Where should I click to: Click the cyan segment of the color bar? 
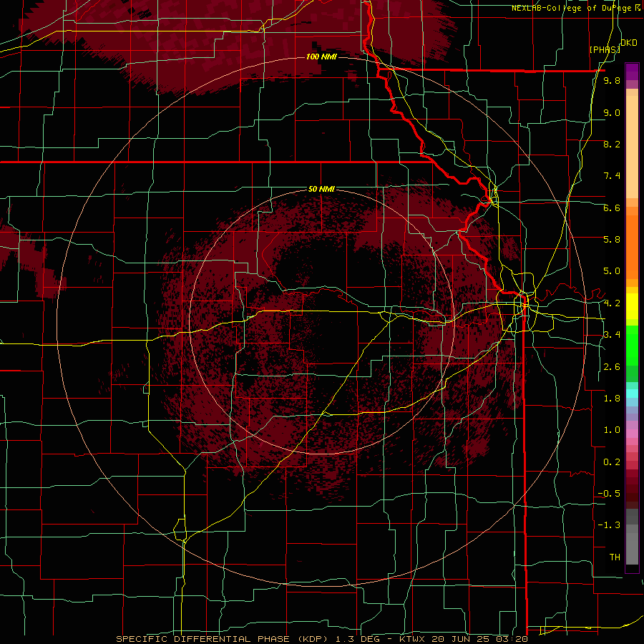pyautogui.click(x=632, y=394)
